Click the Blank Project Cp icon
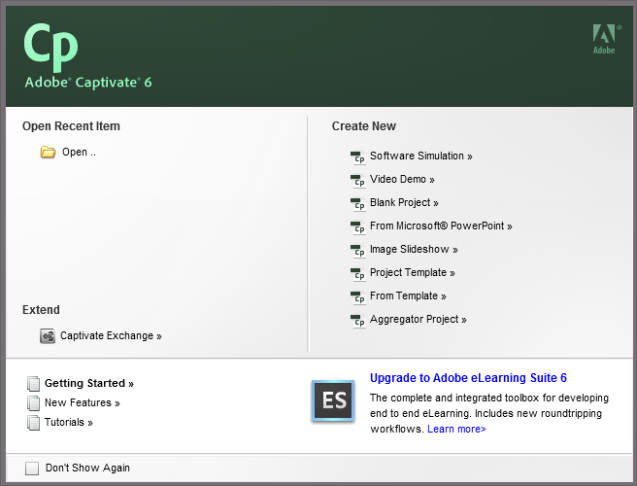 [x=358, y=204]
